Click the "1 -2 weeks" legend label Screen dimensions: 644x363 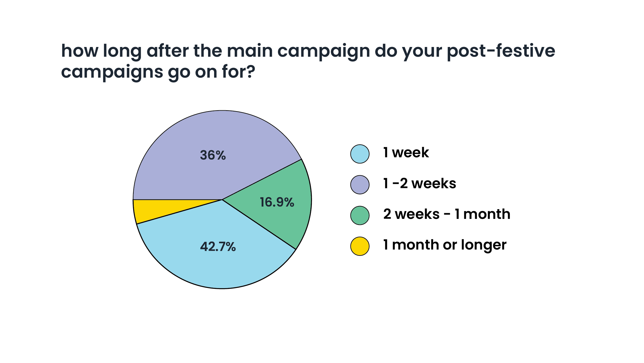pos(420,183)
